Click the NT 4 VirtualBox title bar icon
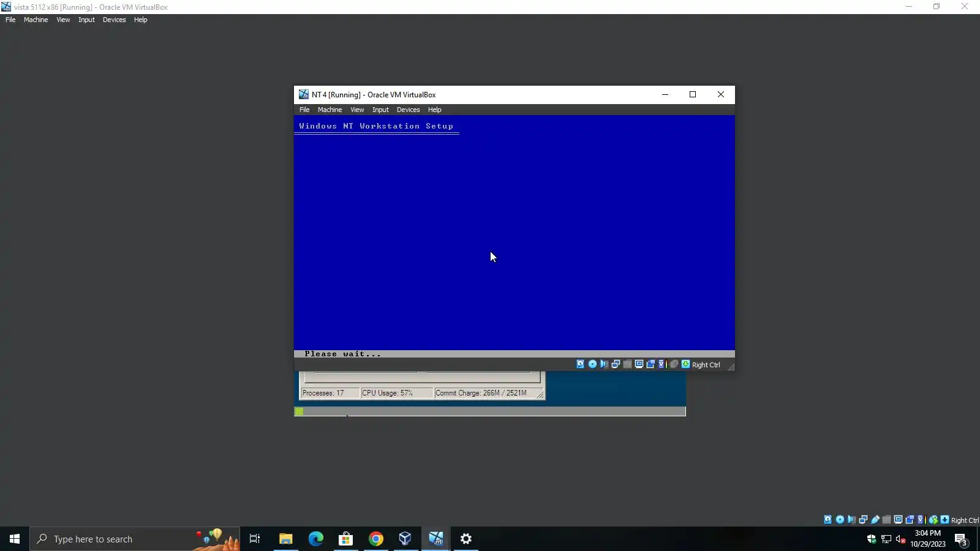980x551 pixels. tap(303, 94)
